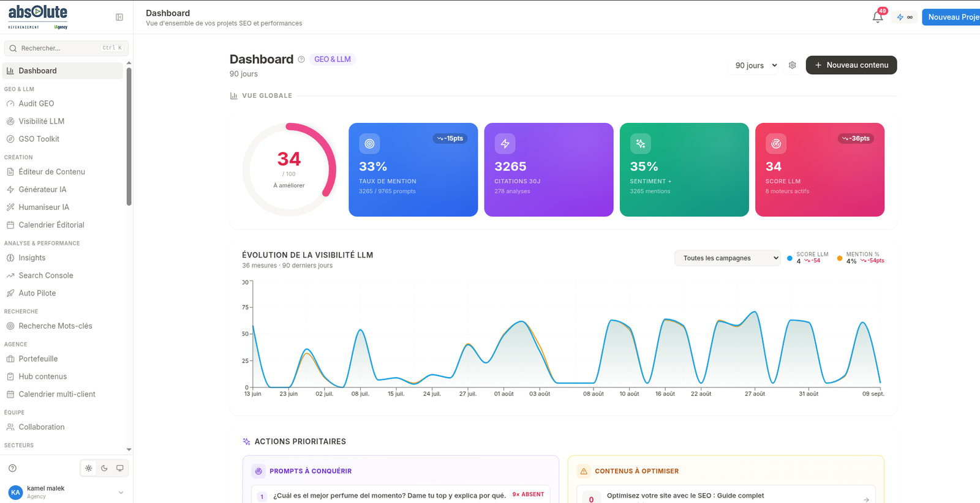
Task: Click the lightning credits infinity indicator
Action: pos(905,17)
